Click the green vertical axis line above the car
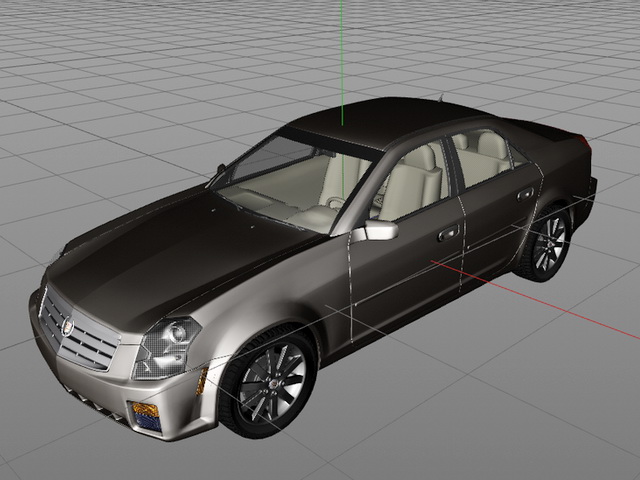The height and width of the screenshot is (480, 640). point(342,62)
